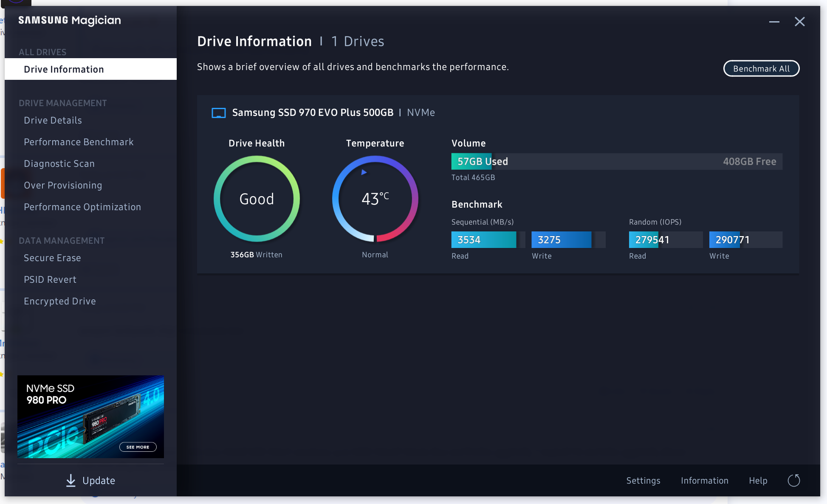Image resolution: width=827 pixels, height=504 pixels.
Task: Click the NVMe SSD 980 PRO banner image
Action: coord(90,417)
